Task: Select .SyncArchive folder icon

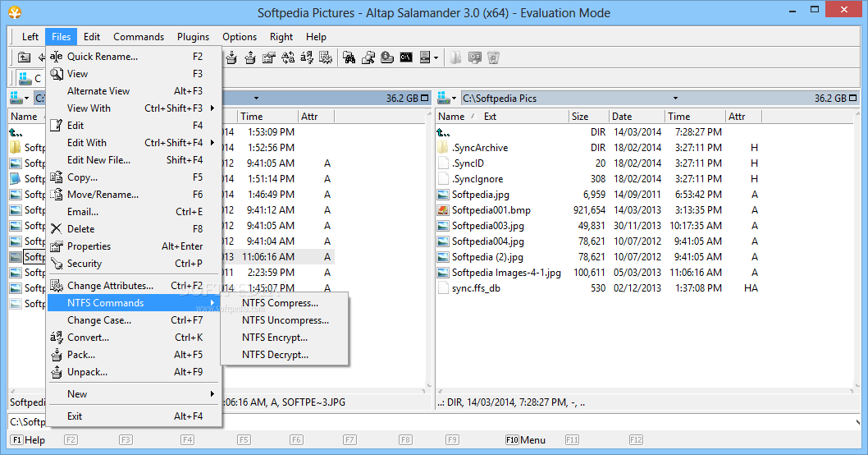Action: (443, 147)
